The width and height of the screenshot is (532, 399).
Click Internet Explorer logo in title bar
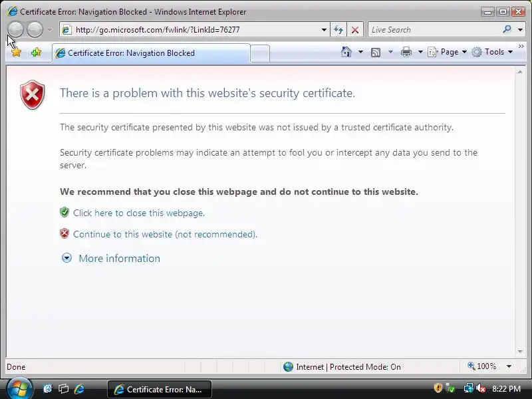point(13,11)
